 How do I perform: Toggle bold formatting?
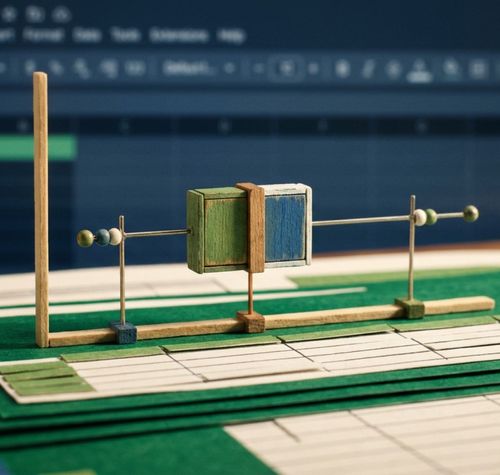(342, 69)
